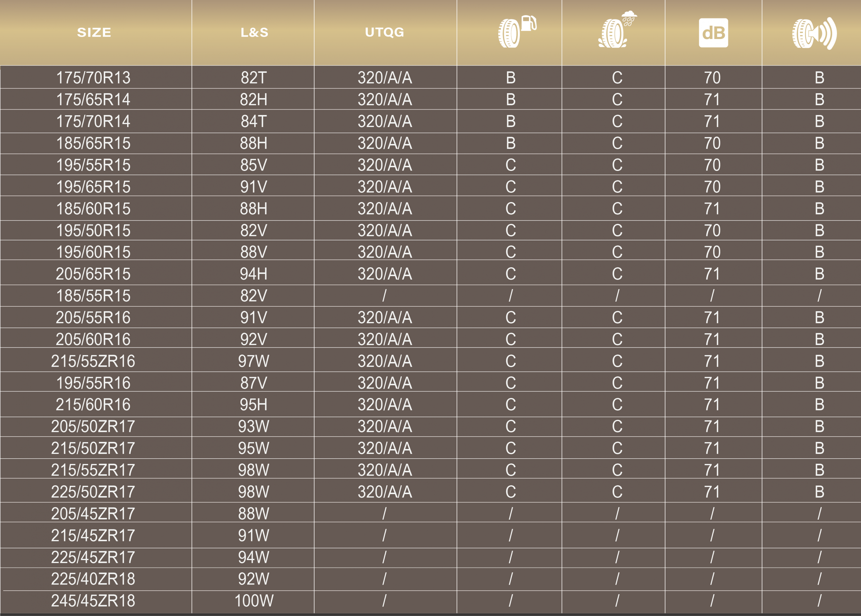Image resolution: width=861 pixels, height=616 pixels.
Task: Select the SIZE column header
Action: click(x=94, y=32)
